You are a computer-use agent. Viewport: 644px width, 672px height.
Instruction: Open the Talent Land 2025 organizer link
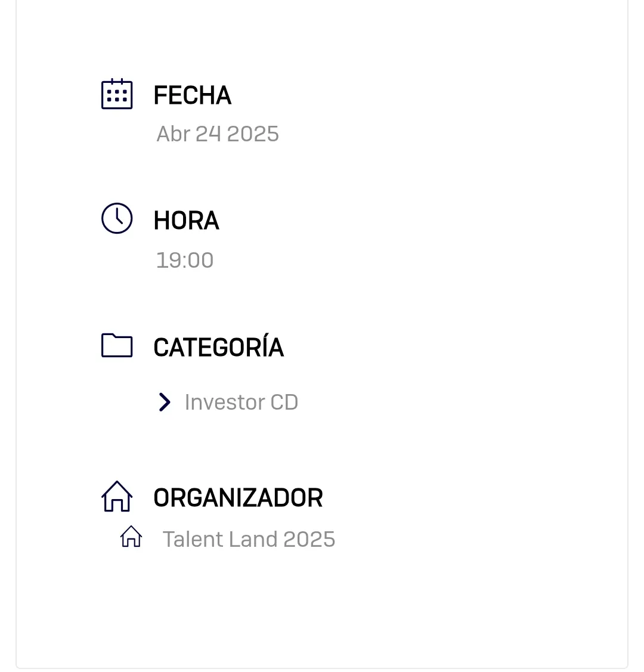pos(249,539)
